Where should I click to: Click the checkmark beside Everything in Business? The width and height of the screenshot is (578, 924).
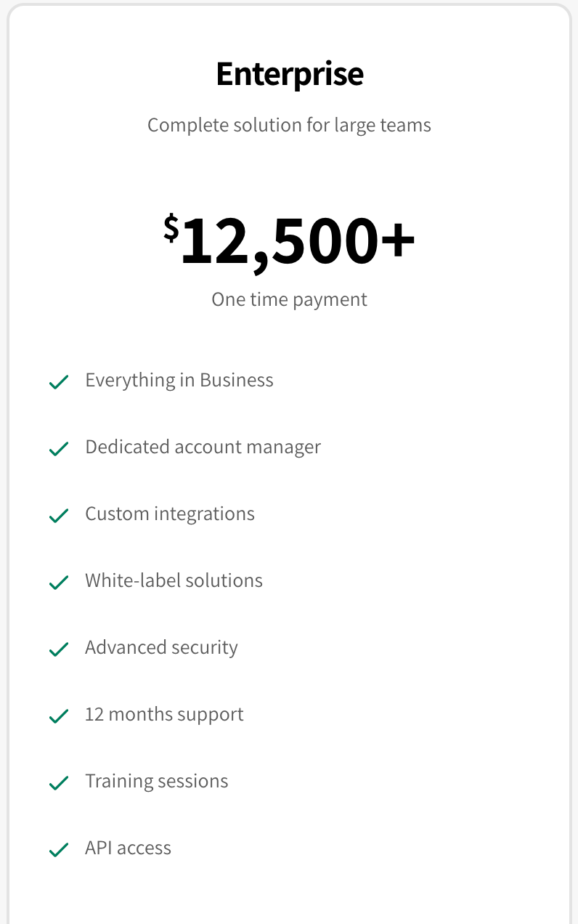click(x=59, y=382)
